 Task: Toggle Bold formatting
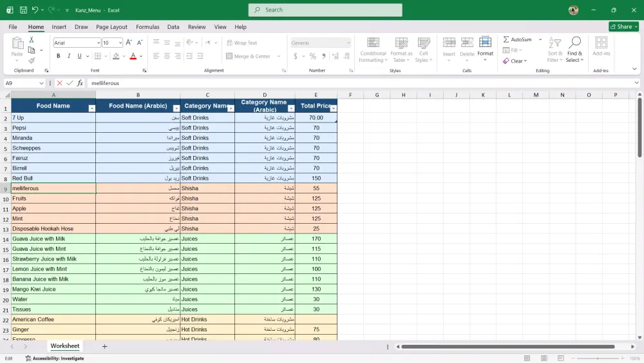pyautogui.click(x=59, y=56)
